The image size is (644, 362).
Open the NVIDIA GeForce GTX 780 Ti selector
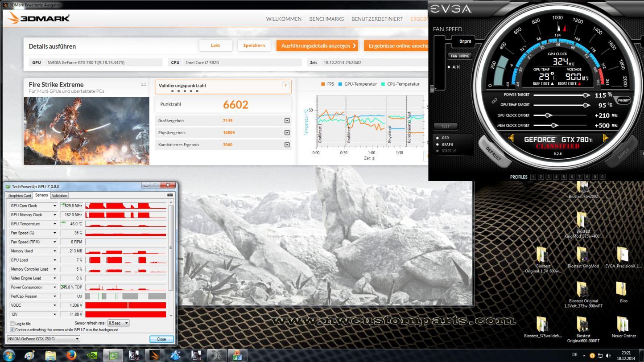(x=44, y=339)
